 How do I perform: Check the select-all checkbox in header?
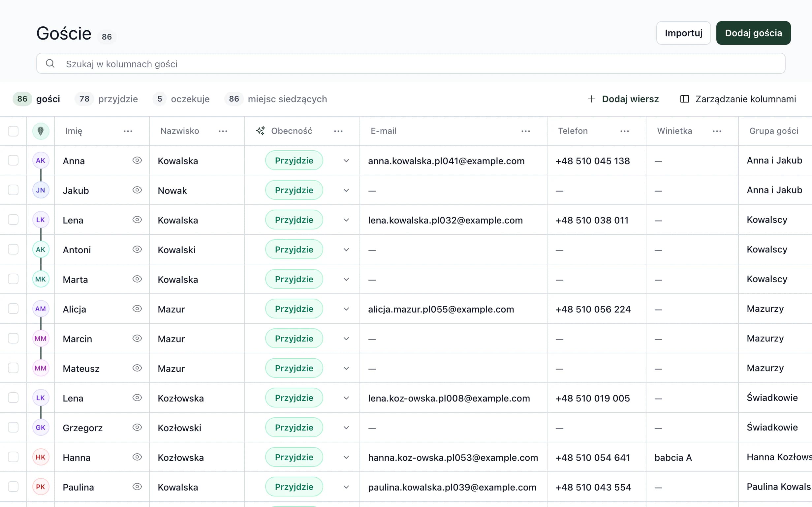click(x=13, y=131)
